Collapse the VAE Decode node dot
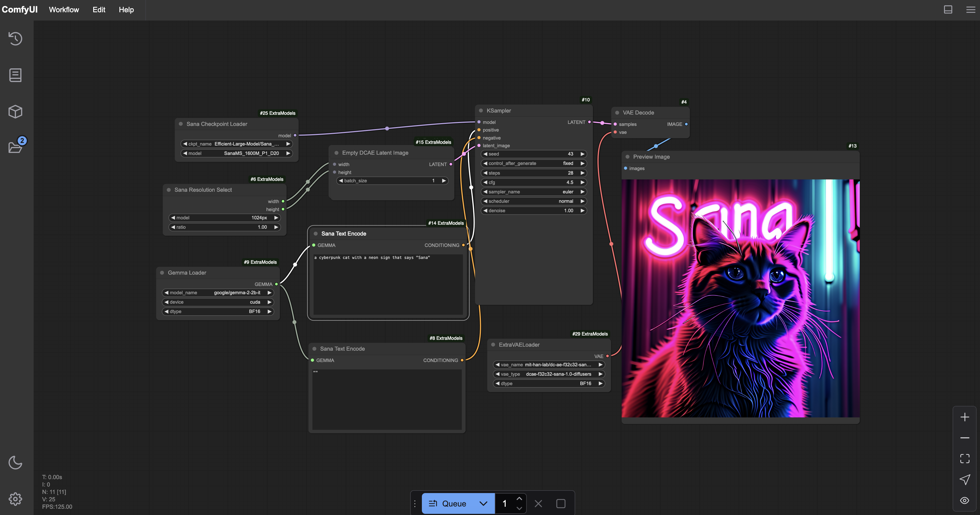980x515 pixels. pyautogui.click(x=617, y=113)
